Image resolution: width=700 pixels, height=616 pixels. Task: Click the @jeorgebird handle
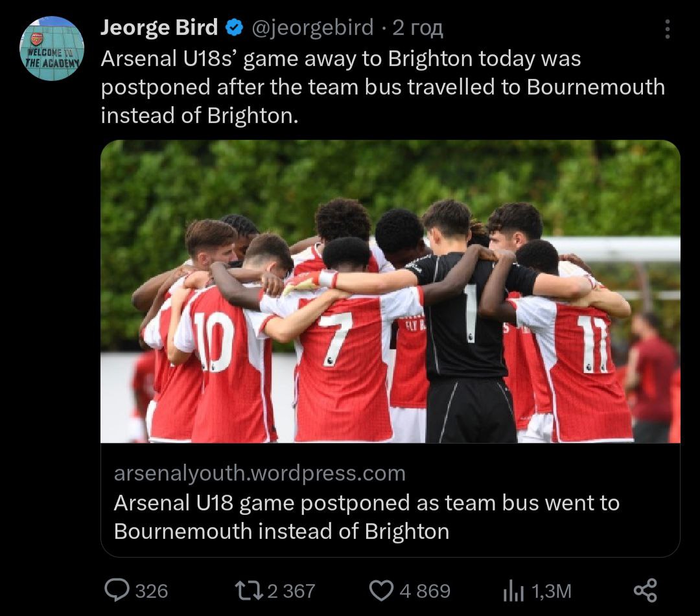click(312, 28)
